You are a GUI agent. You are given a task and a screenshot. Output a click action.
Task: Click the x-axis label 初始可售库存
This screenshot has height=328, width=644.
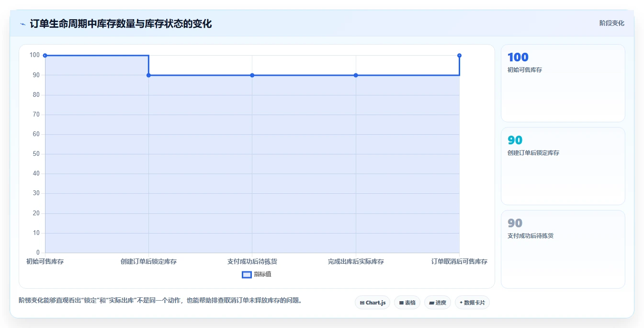45,261
